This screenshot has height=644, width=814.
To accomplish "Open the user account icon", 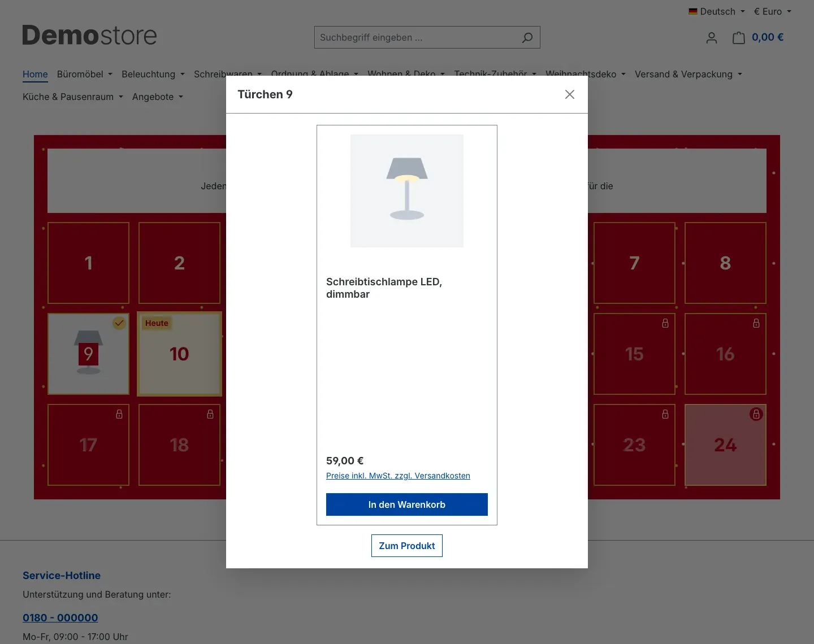I will pyautogui.click(x=712, y=38).
